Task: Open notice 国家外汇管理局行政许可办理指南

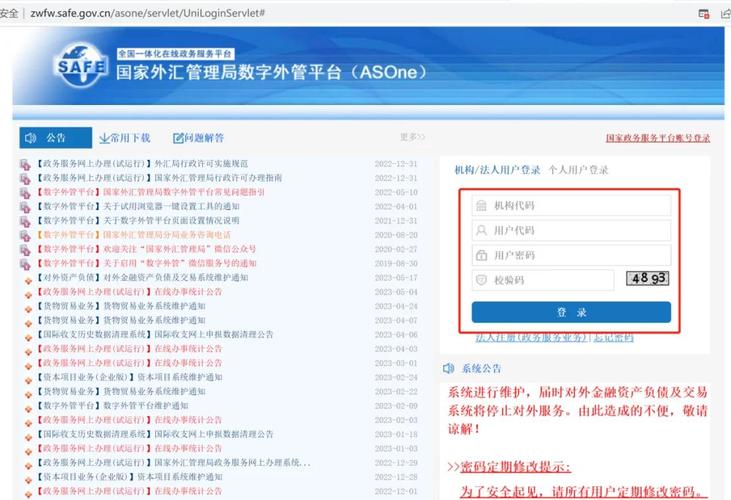Action: [218, 178]
